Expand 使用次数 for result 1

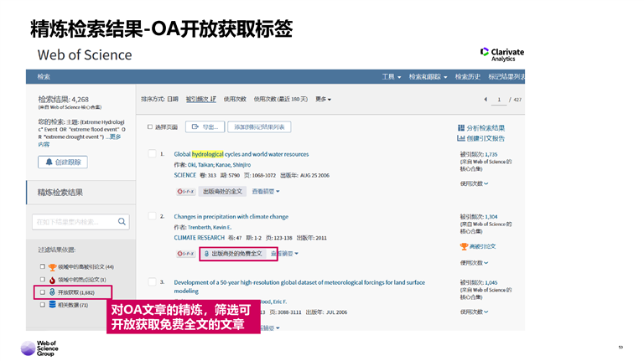pyautogui.click(x=474, y=183)
